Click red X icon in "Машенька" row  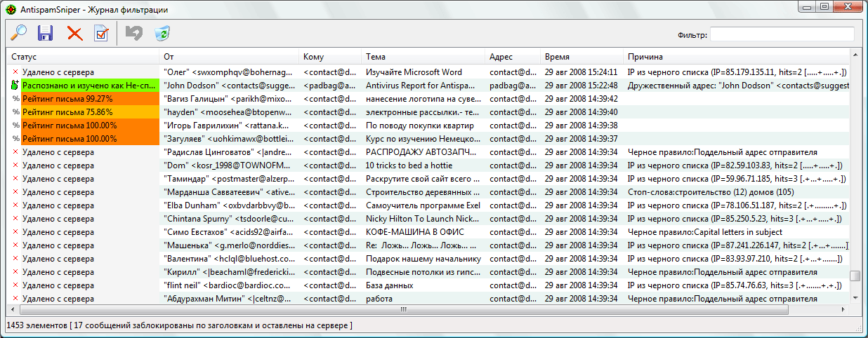click(x=15, y=245)
